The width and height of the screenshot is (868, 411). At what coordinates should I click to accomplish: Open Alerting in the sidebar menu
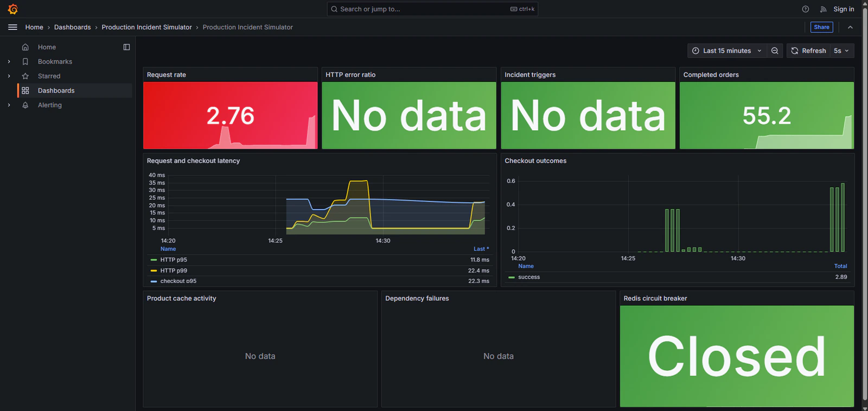(x=50, y=105)
